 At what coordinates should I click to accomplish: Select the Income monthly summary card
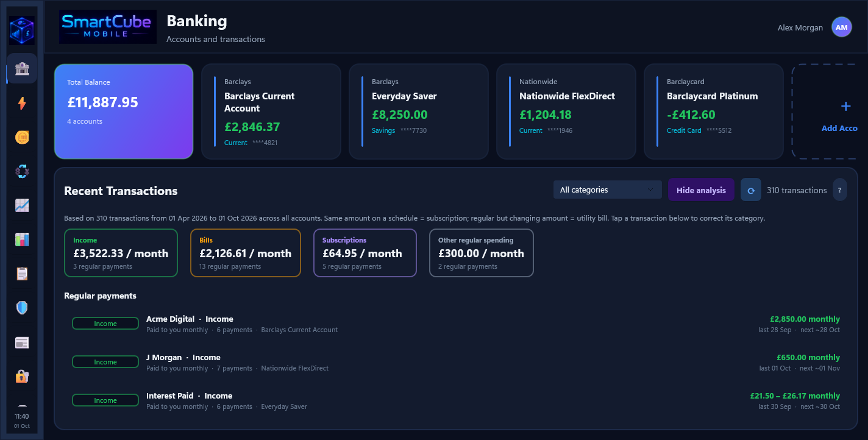(x=121, y=253)
